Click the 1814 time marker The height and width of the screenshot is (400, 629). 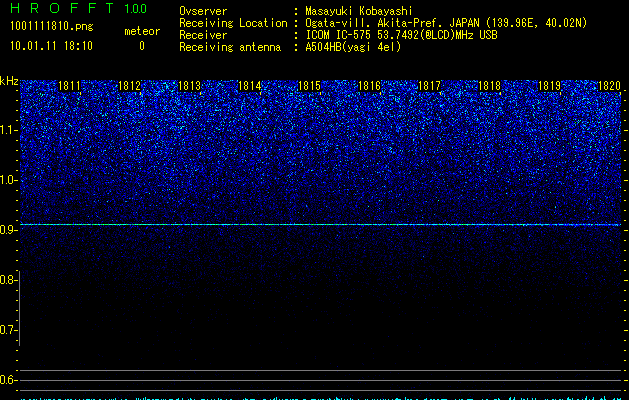point(250,86)
